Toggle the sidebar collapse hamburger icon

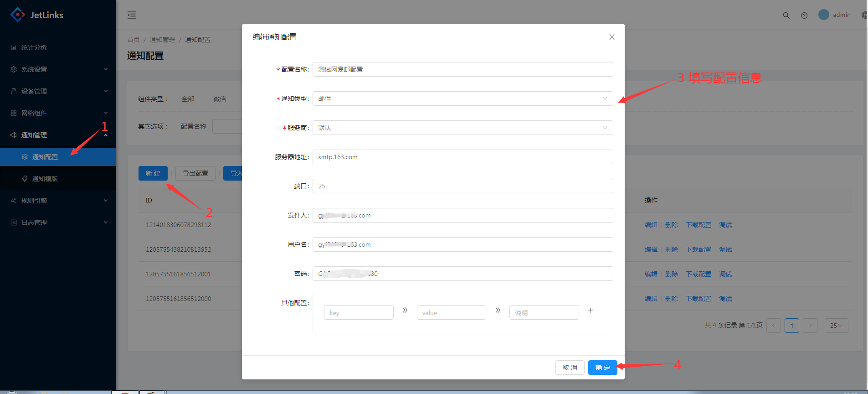132,15
